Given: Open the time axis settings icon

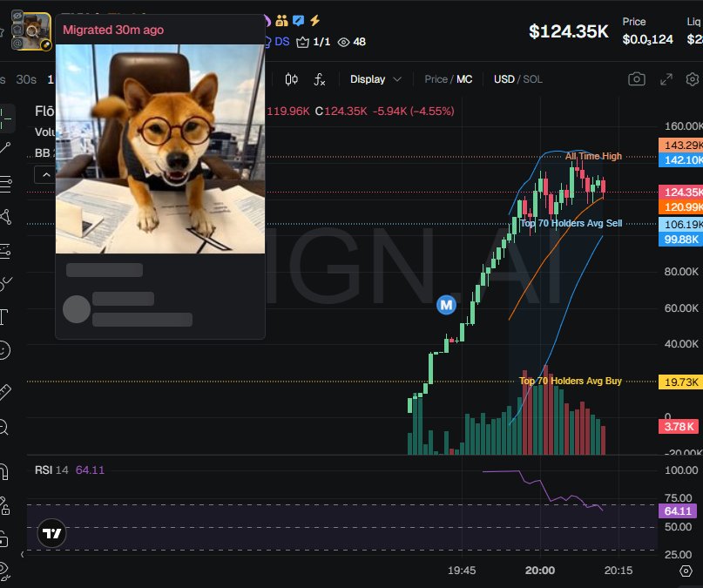Looking at the screenshot, I should click(686, 571).
